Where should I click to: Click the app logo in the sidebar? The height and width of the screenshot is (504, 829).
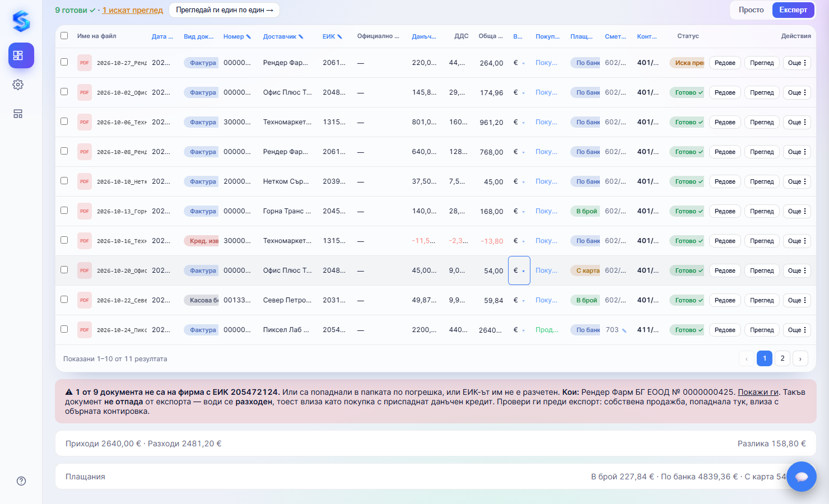coord(21,21)
